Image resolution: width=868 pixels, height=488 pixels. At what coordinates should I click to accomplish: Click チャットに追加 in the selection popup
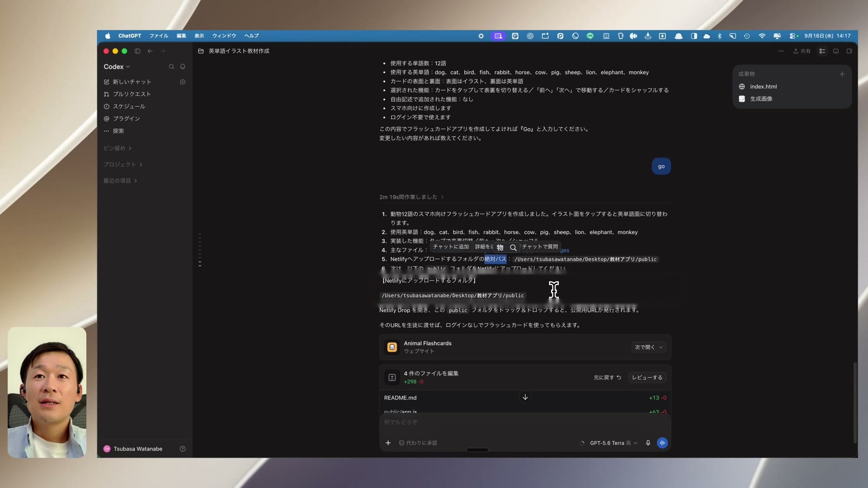451,247
